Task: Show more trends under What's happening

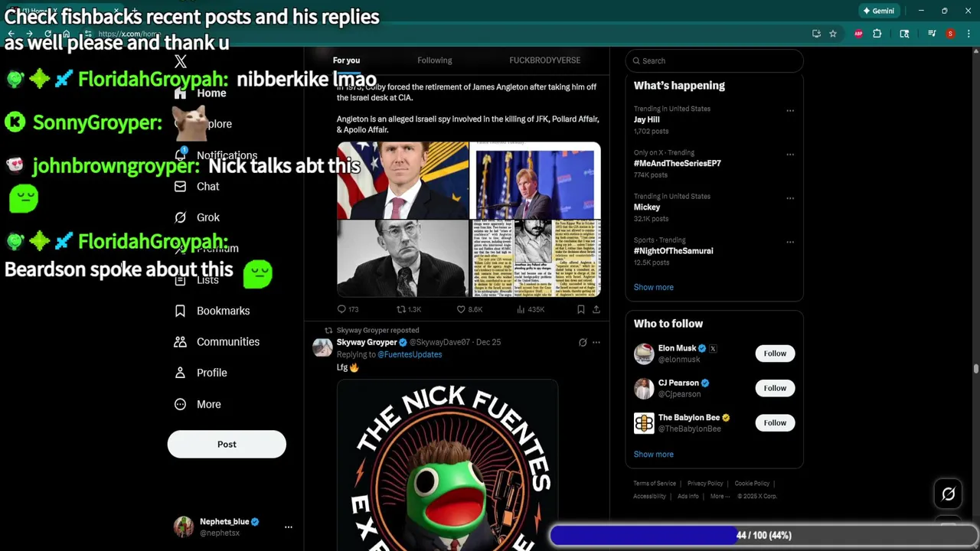Action: pos(654,287)
